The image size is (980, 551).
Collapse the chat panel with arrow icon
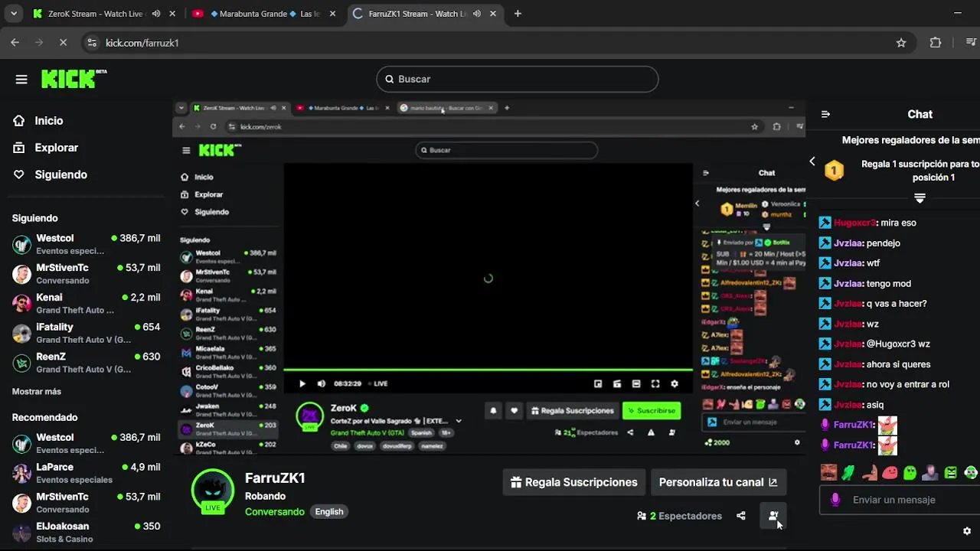(825, 114)
